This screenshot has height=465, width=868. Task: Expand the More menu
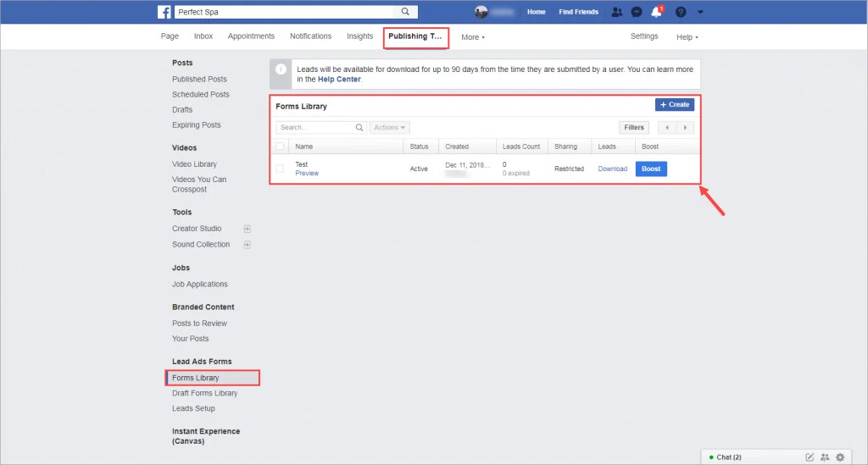[473, 37]
